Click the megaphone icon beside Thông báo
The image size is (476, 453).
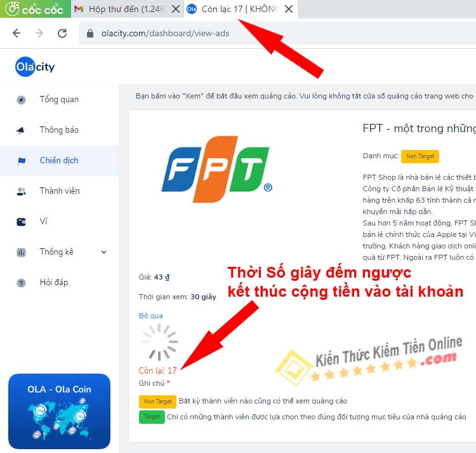tap(21, 130)
